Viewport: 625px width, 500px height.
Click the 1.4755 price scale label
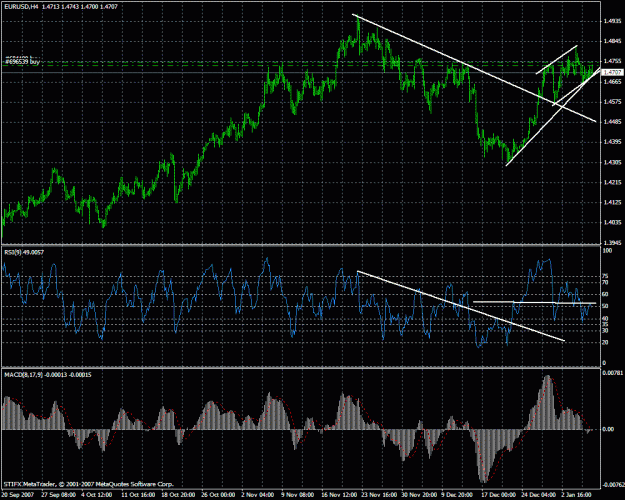click(x=612, y=61)
